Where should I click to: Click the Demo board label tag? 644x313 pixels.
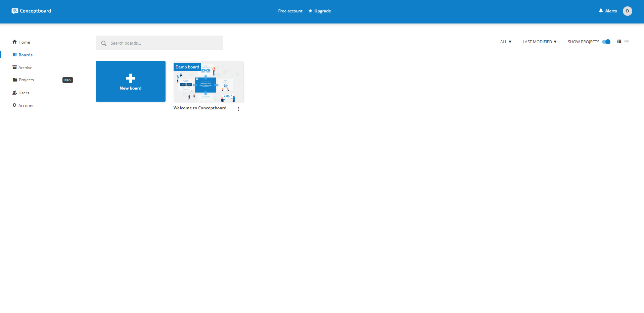coord(187,67)
